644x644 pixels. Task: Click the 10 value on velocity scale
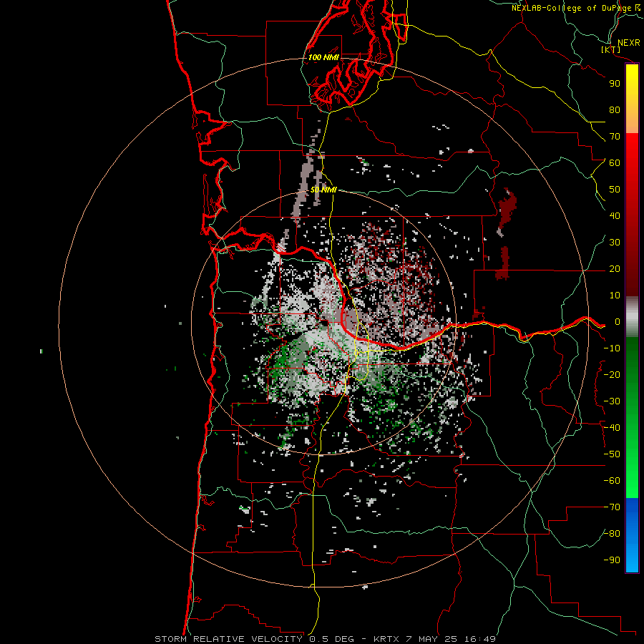[x=615, y=296]
